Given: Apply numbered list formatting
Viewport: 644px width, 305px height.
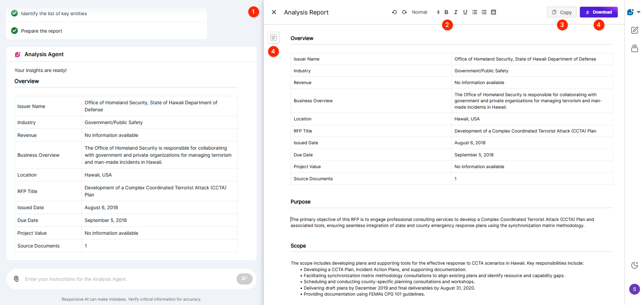Looking at the screenshot, I should (x=484, y=12).
